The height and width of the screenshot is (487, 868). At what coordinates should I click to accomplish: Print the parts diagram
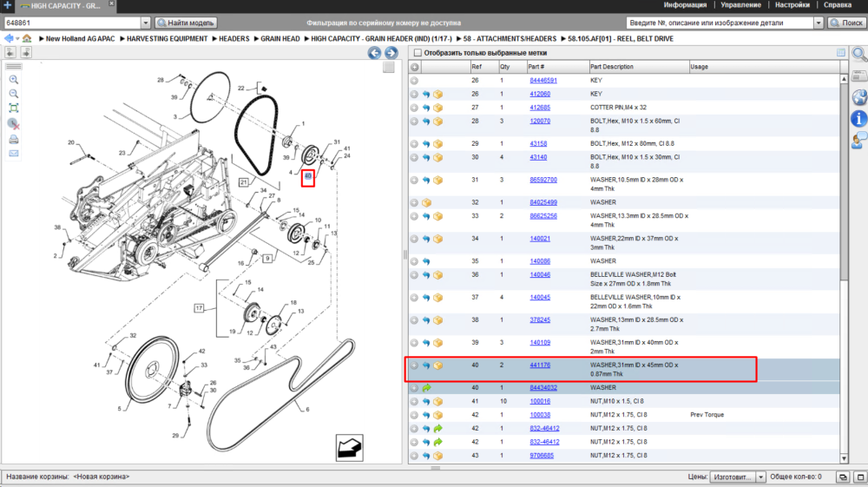tap(14, 139)
